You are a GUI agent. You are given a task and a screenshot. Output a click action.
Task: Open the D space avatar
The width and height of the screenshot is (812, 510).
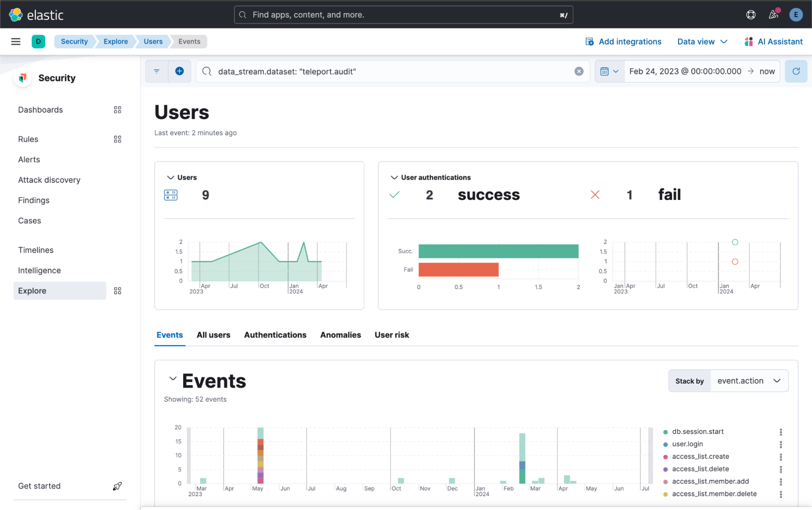38,41
